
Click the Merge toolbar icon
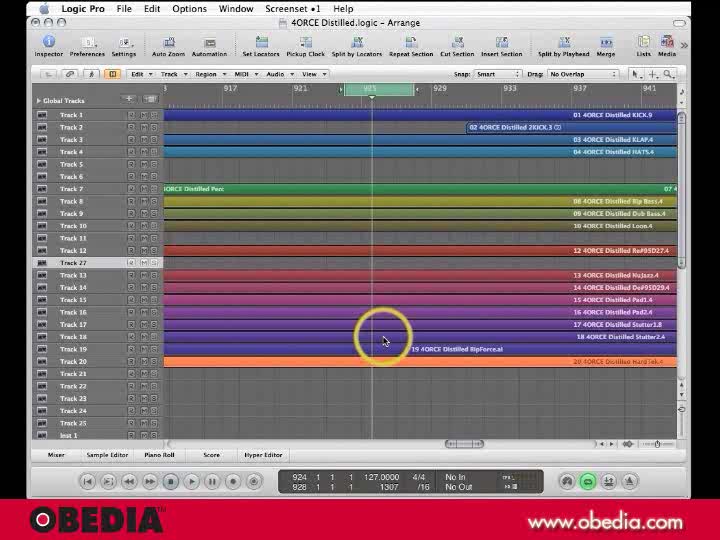606,46
